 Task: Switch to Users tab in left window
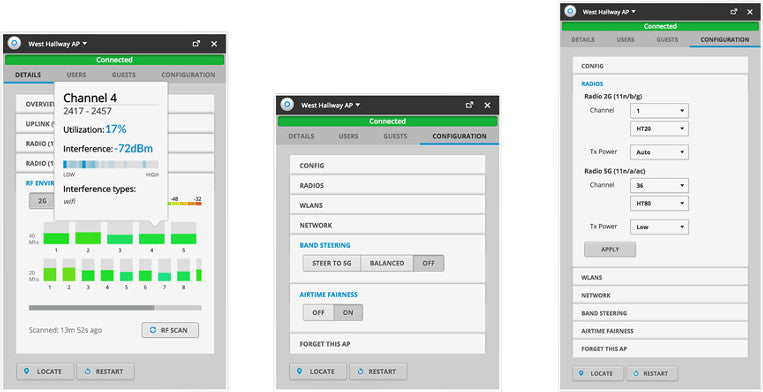(76, 75)
